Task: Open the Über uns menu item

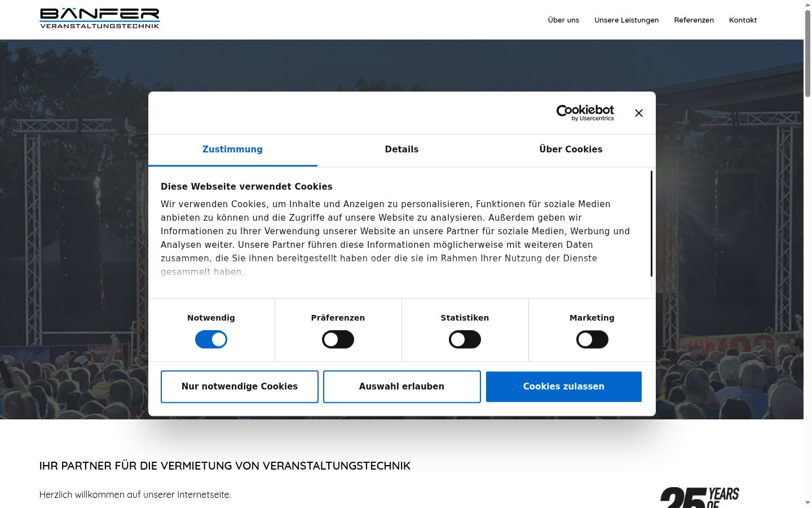Action: (563, 20)
